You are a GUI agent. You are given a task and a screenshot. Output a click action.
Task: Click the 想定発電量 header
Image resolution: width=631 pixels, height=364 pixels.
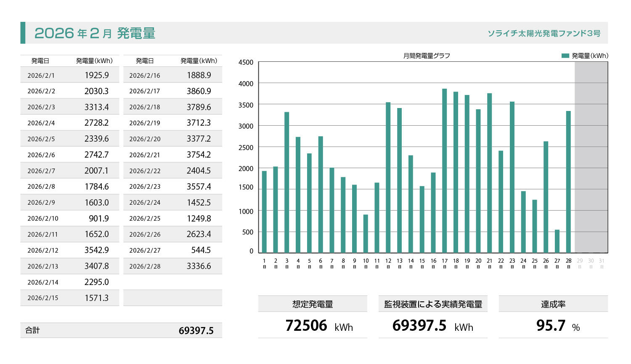313,304
